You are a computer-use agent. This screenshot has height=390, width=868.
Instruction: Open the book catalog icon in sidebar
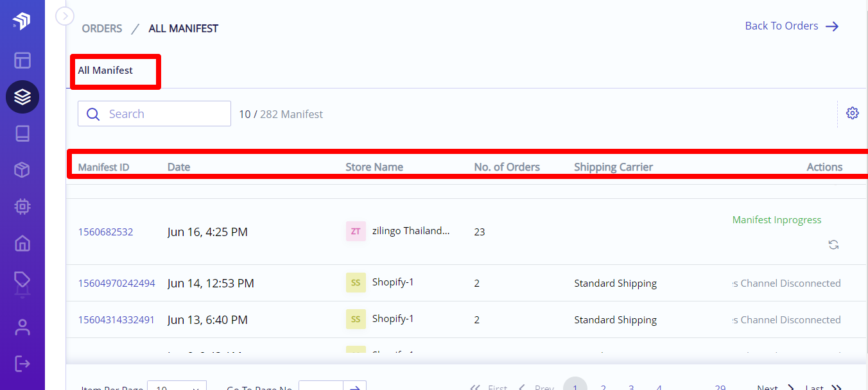point(22,133)
